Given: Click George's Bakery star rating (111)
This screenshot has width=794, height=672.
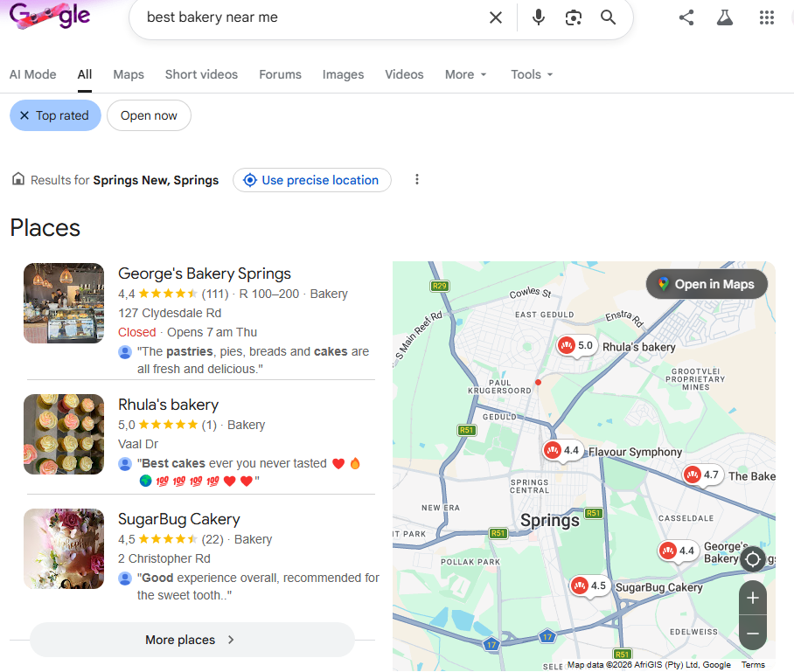Looking at the screenshot, I should (173, 294).
